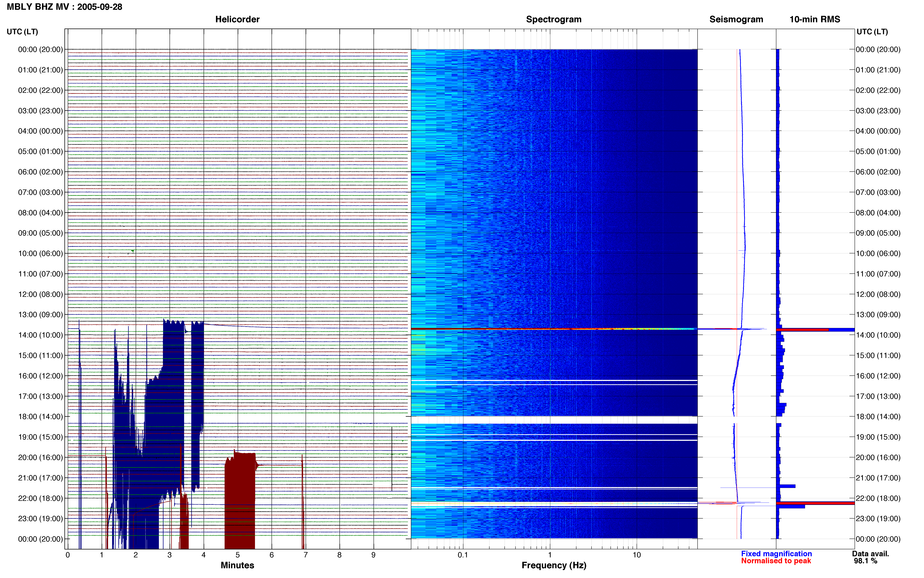Click the small RMS bar near 21:30
The width and height of the screenshot is (924, 578).
pyautogui.click(x=786, y=486)
